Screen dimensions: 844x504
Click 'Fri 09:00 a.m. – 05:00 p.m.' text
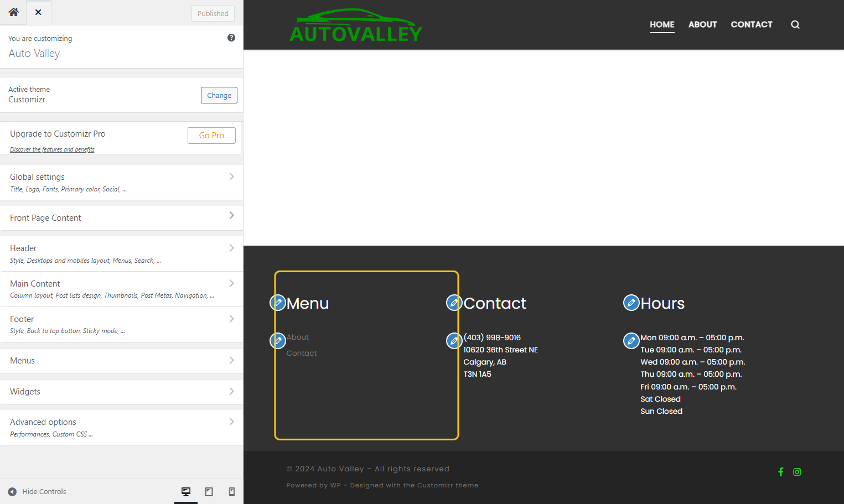tap(688, 387)
